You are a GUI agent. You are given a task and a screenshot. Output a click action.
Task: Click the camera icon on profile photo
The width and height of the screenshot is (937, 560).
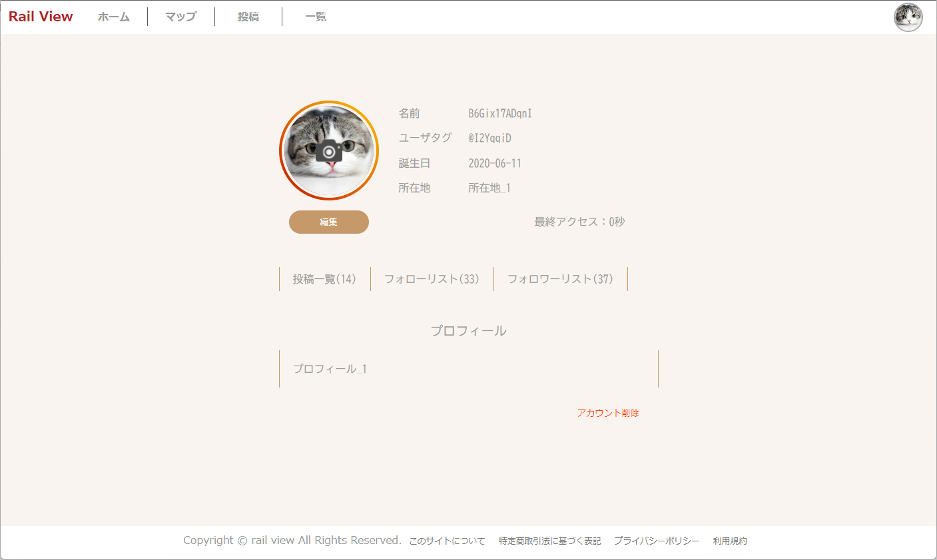[x=328, y=152]
